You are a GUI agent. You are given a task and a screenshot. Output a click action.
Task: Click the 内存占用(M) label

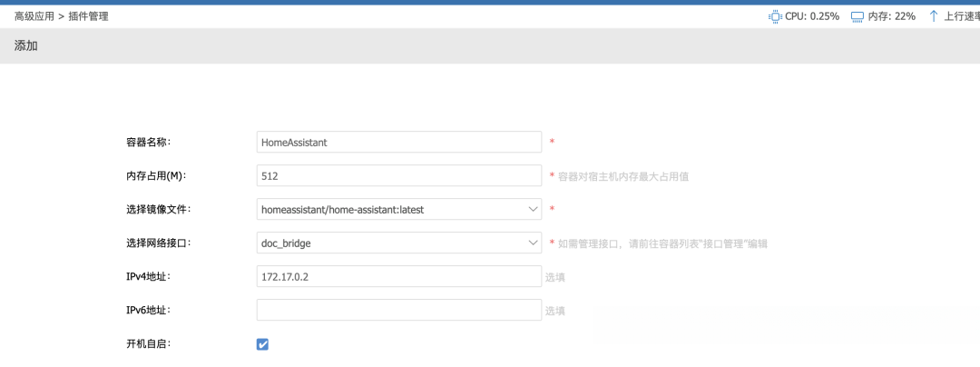tap(156, 175)
